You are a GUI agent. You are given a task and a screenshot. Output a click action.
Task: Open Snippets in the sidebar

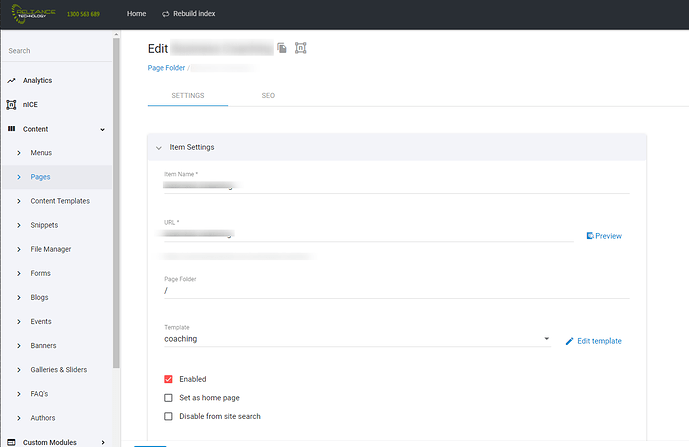tap(44, 225)
